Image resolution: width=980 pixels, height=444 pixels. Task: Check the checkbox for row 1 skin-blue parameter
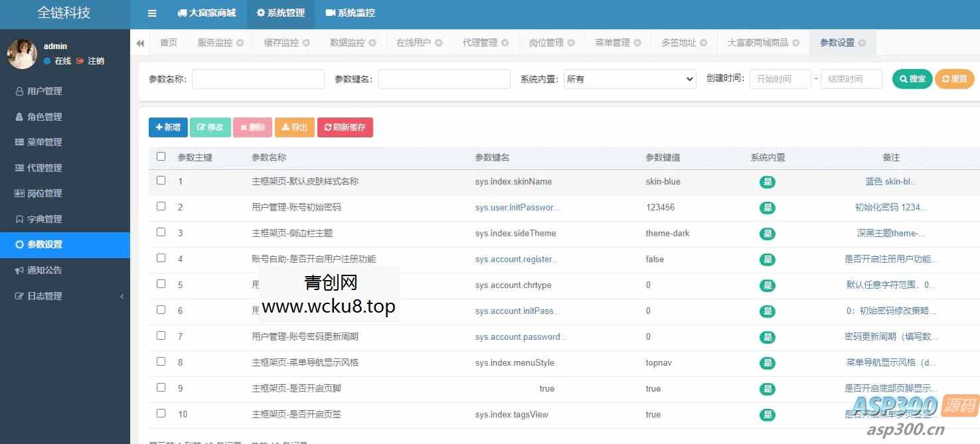tap(161, 181)
